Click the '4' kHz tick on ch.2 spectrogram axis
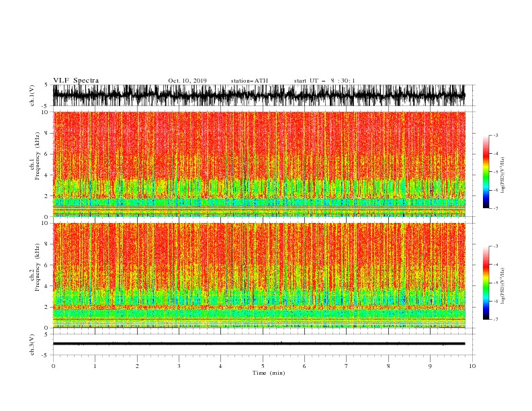 [x=46, y=286]
